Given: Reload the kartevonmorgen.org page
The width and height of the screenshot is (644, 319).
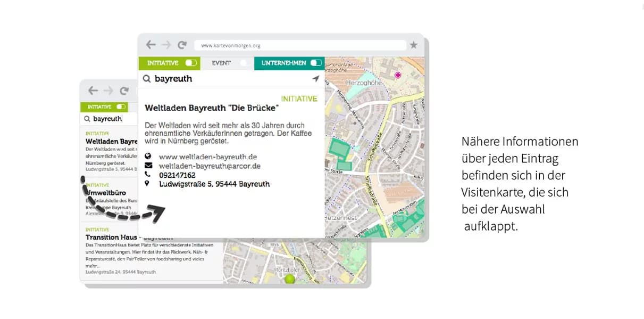Looking at the screenshot, I should tap(182, 45).
